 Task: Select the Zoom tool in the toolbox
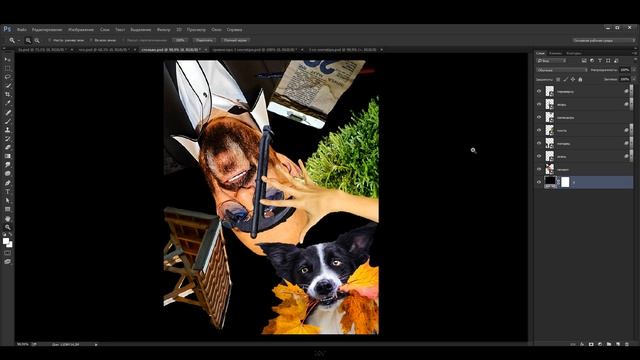[x=7, y=227]
